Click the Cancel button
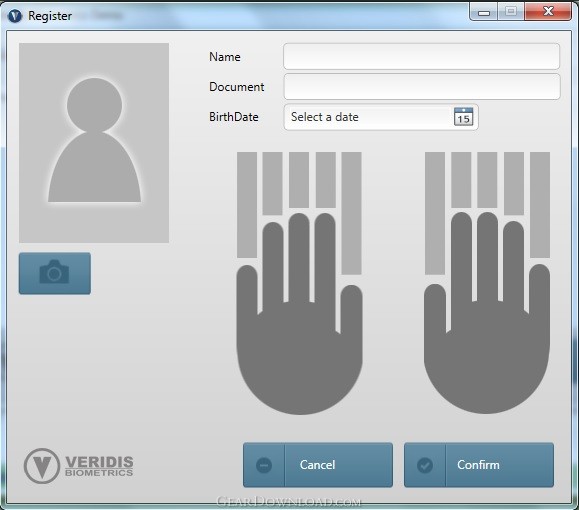 (x=318, y=465)
